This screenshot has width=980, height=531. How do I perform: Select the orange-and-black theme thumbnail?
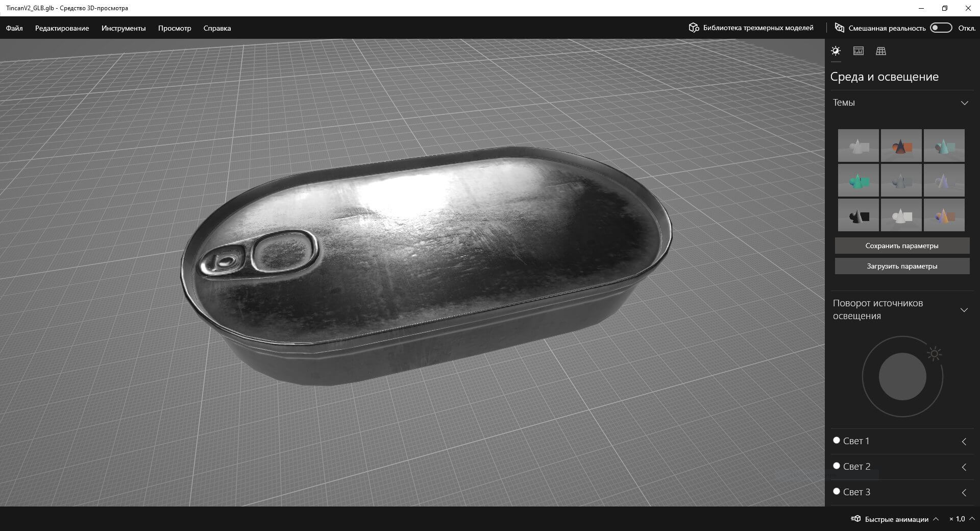901,146
